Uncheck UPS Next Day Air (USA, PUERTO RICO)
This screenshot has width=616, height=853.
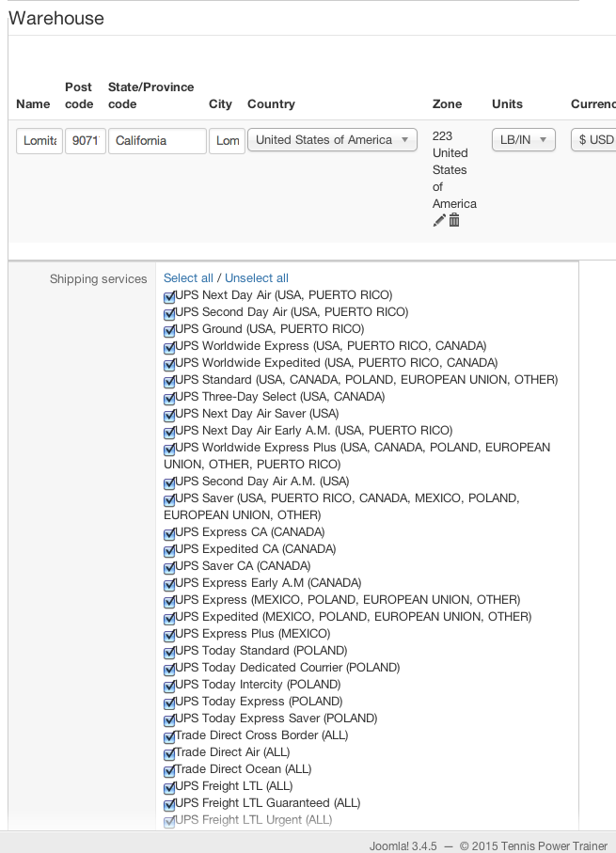tap(169, 297)
